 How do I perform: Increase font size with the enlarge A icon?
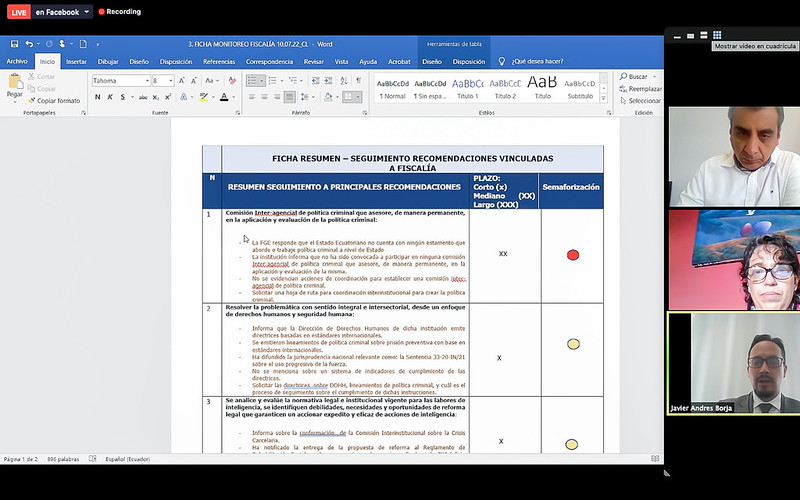tap(182, 81)
